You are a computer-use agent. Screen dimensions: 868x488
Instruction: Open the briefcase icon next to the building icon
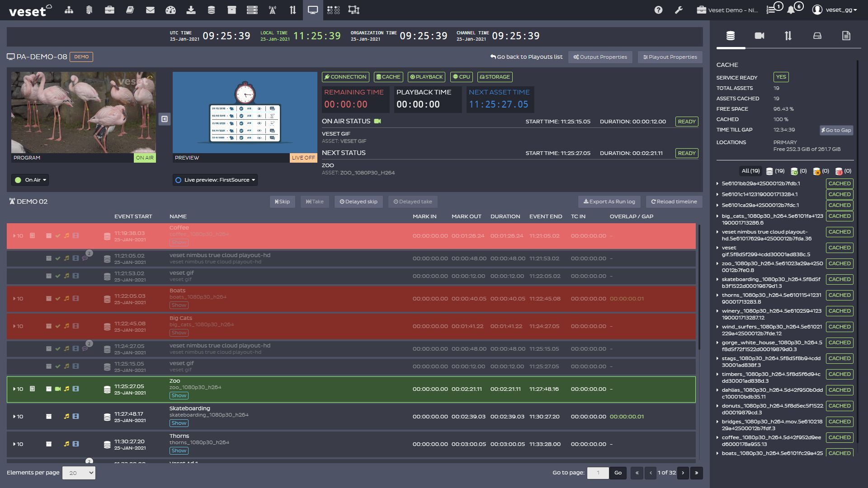[x=109, y=10]
